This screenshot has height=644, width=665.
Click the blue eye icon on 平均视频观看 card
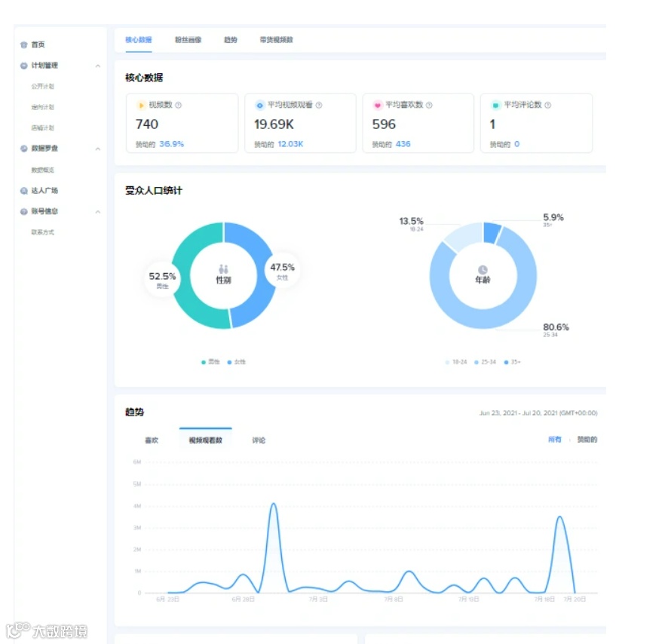pyautogui.click(x=259, y=106)
